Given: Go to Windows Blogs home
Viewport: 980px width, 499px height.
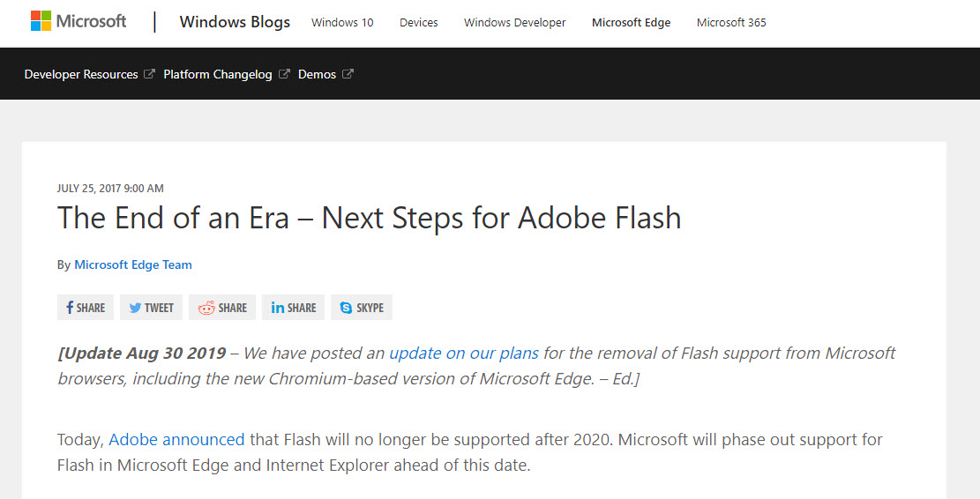Looking at the screenshot, I should 235,22.
